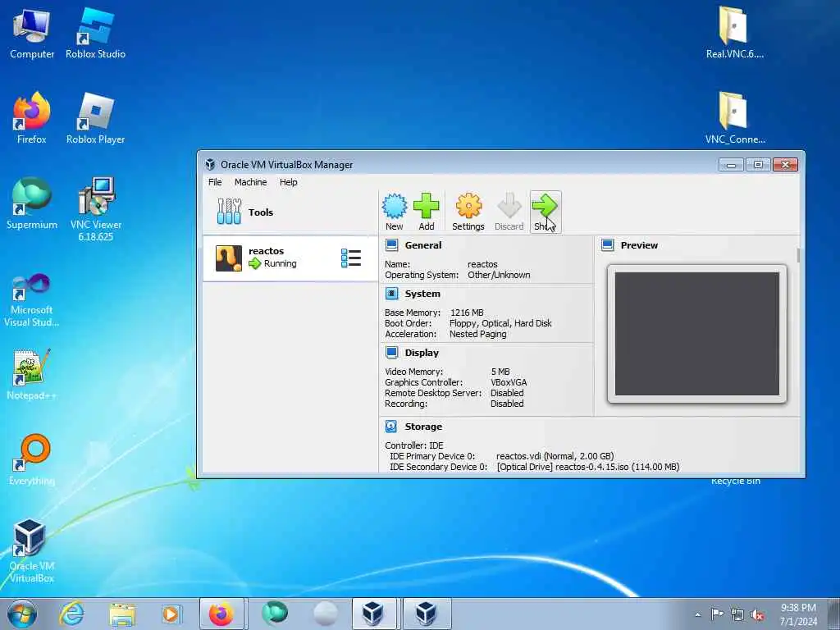Click the Supermium taskbar icon

(x=275, y=614)
